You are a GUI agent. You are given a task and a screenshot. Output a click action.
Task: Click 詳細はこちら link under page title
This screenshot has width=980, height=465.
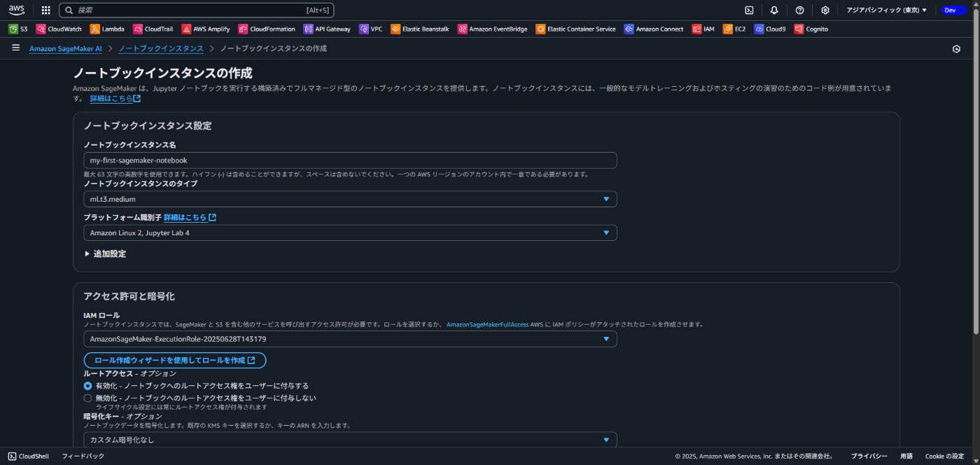tap(115, 99)
